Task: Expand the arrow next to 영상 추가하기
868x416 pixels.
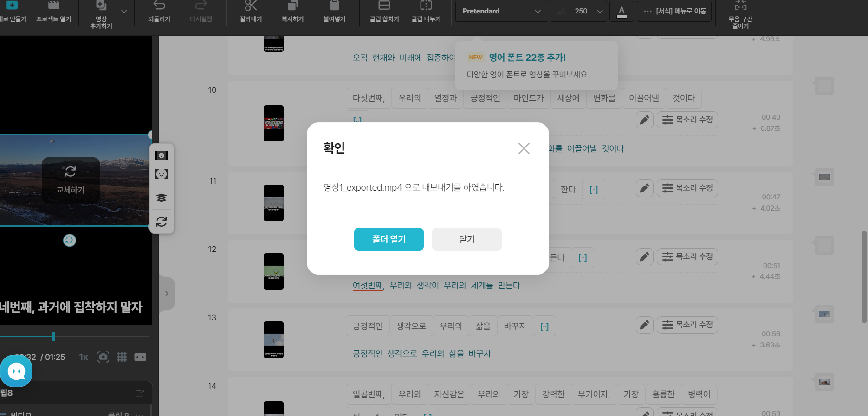Action: click(x=124, y=11)
